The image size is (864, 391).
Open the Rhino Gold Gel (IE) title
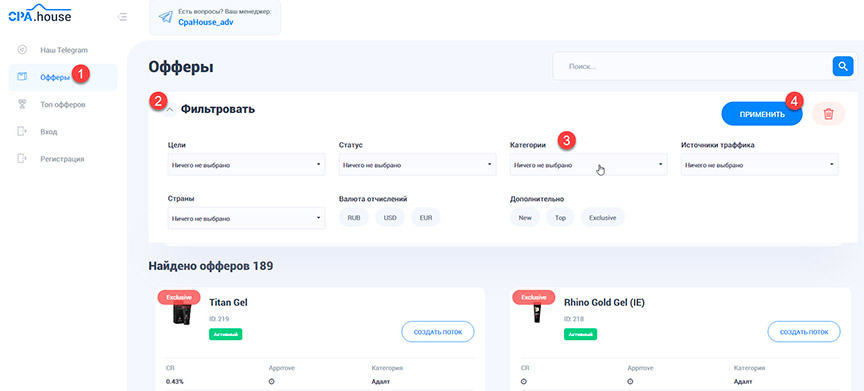click(604, 302)
